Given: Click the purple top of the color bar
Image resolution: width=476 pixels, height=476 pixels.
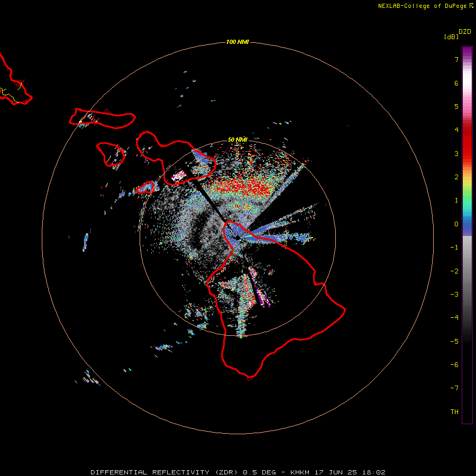Looking at the screenshot, I should point(467,52).
